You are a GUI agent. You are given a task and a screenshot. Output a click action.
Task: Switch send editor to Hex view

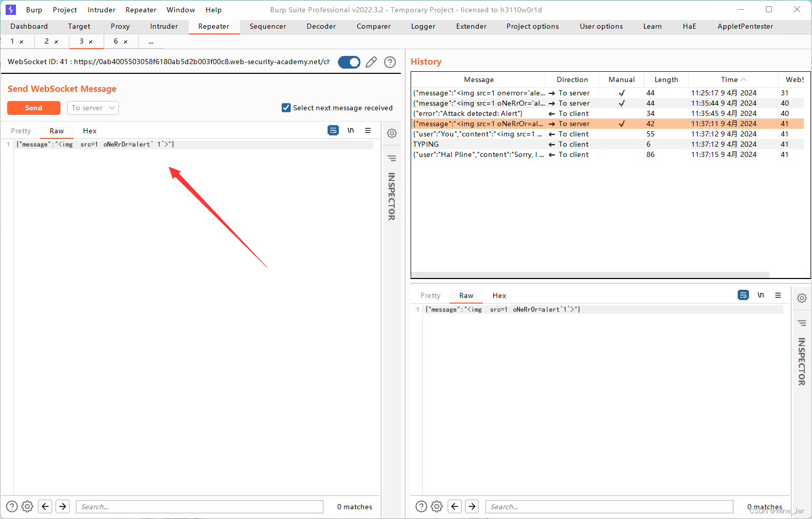click(x=90, y=131)
